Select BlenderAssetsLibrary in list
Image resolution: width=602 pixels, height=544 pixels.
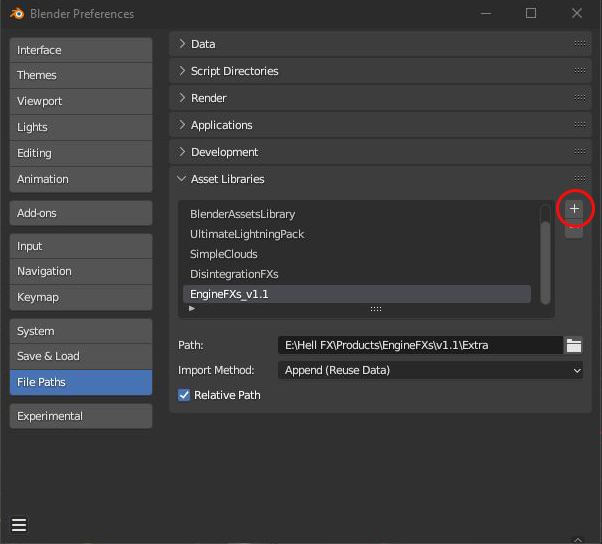(x=357, y=214)
